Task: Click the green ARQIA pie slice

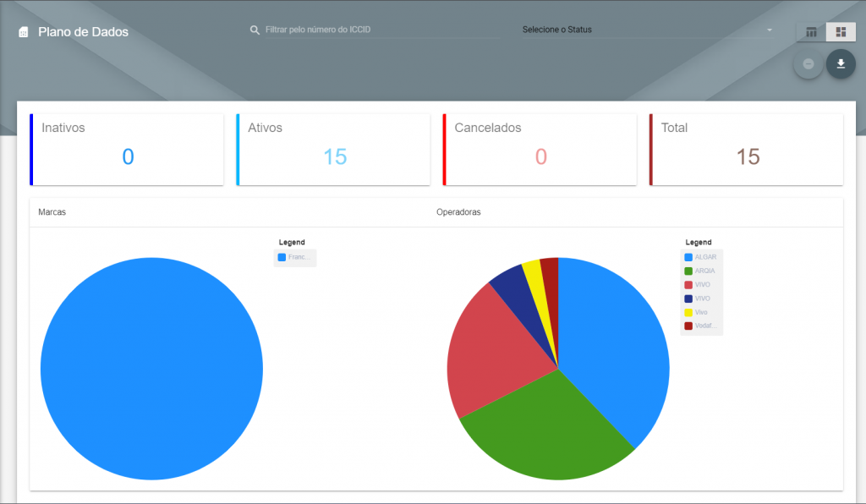Action: (547, 430)
